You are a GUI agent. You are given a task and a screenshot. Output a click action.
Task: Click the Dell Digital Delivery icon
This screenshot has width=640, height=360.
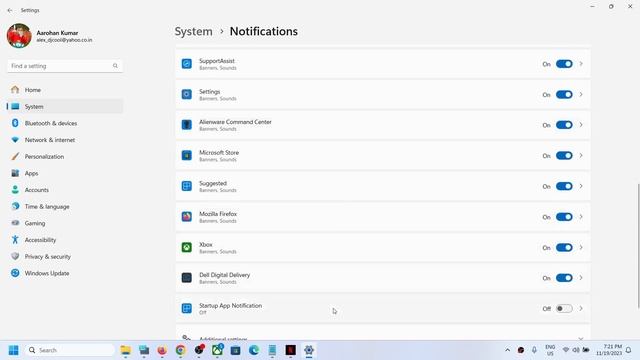(x=187, y=278)
